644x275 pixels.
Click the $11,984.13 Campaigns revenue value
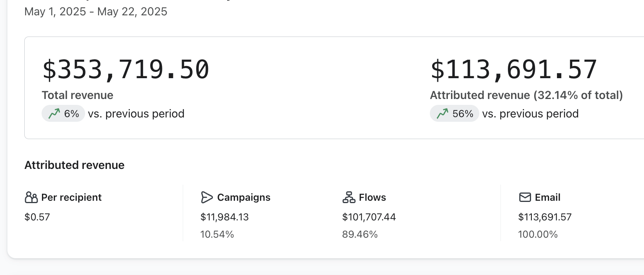[224, 217]
